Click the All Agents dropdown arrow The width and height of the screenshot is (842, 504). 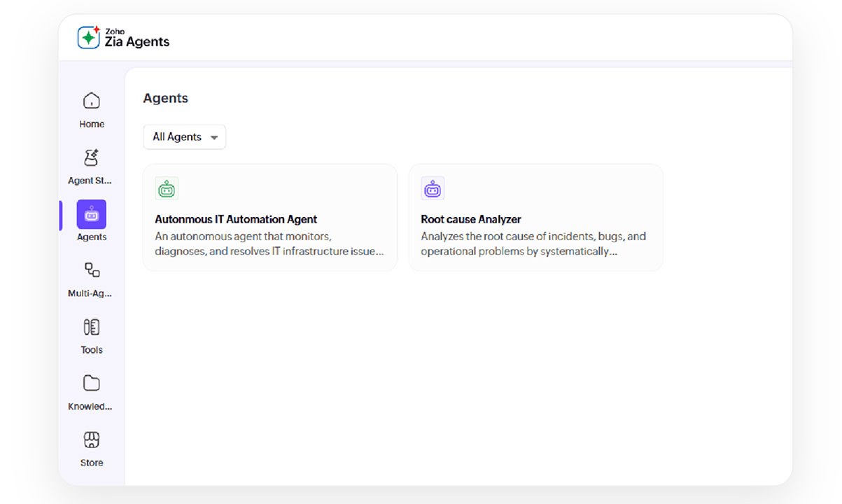(214, 138)
